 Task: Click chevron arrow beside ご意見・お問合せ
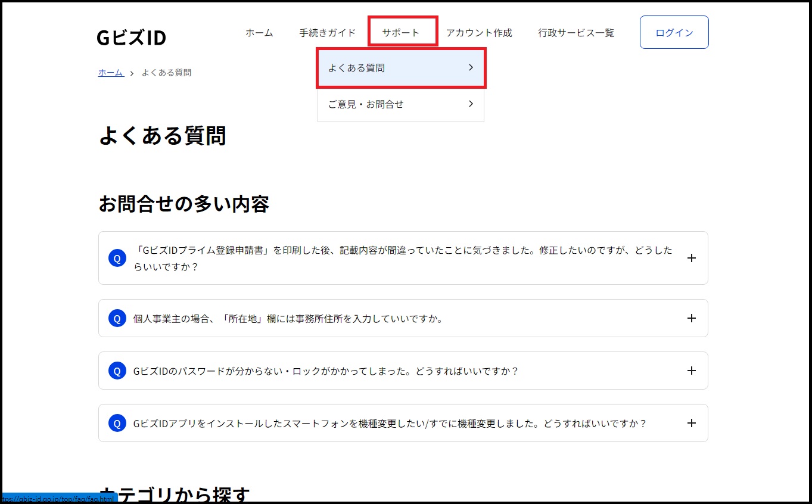point(471,104)
